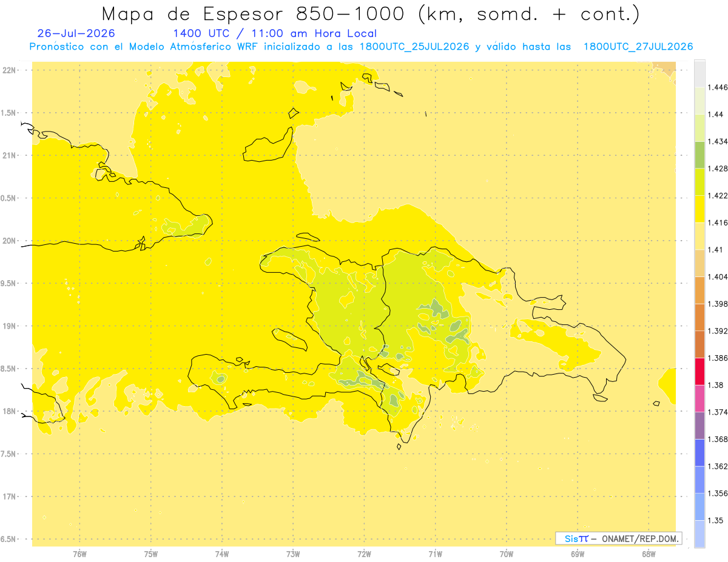Click the '1.356' colorbar value
Image resolution: width=728 pixels, height=562 pixels.
pyautogui.click(x=716, y=493)
